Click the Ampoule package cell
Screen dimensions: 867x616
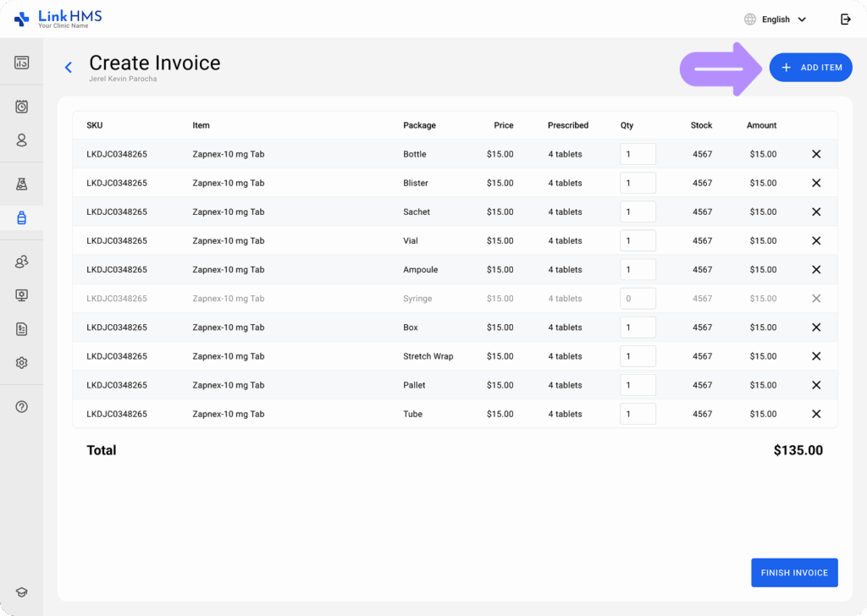pyautogui.click(x=420, y=270)
